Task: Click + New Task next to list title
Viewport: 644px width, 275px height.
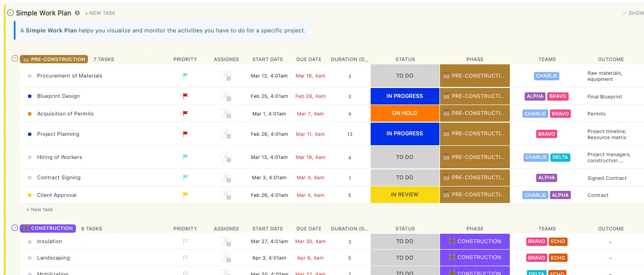Action: tap(100, 13)
